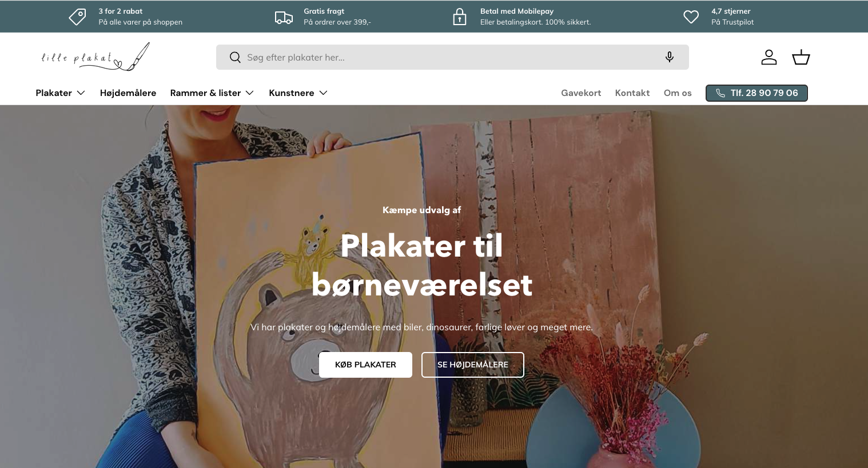Open the Højdemålere menu item

[128, 93]
